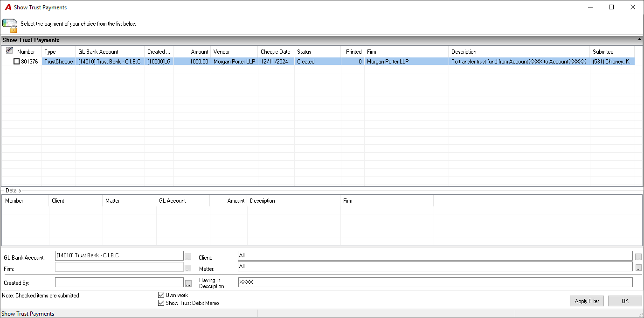644x318 pixels.
Task: Disable the Show Trust Debit Memo checkbox
Action: (161, 303)
